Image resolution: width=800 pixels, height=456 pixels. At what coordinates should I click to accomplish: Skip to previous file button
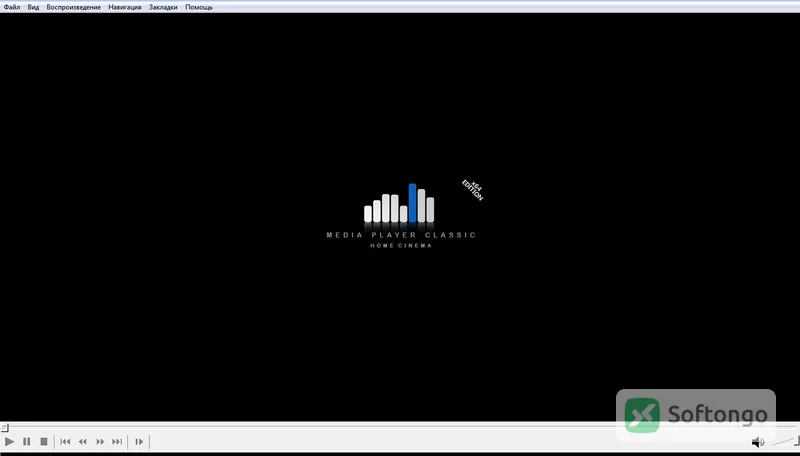click(65, 442)
